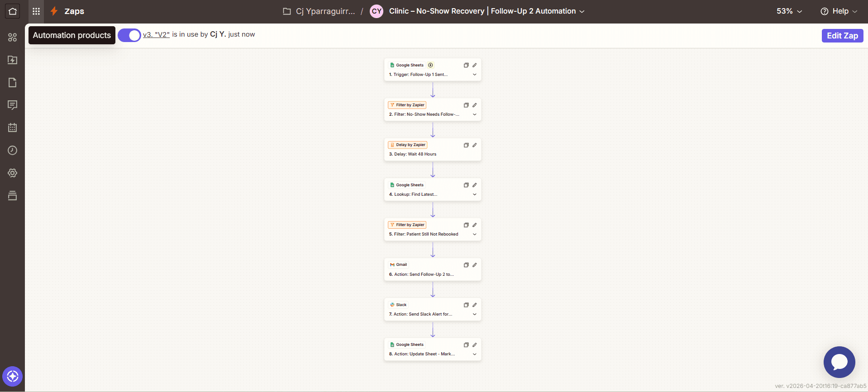Open the Zap title dropdown chevron

click(582, 11)
